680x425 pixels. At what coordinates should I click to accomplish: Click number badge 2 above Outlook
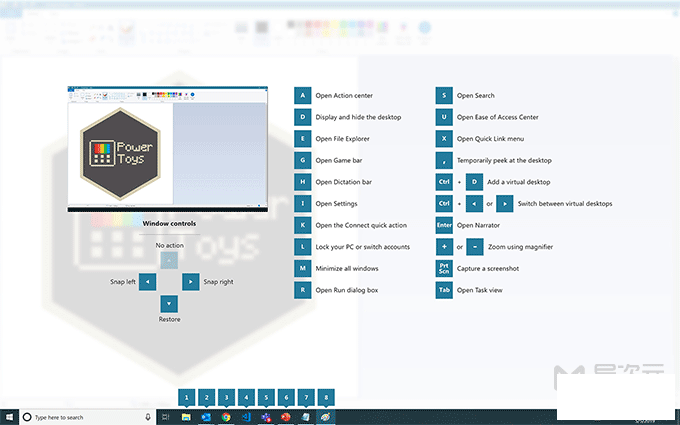[x=206, y=397]
